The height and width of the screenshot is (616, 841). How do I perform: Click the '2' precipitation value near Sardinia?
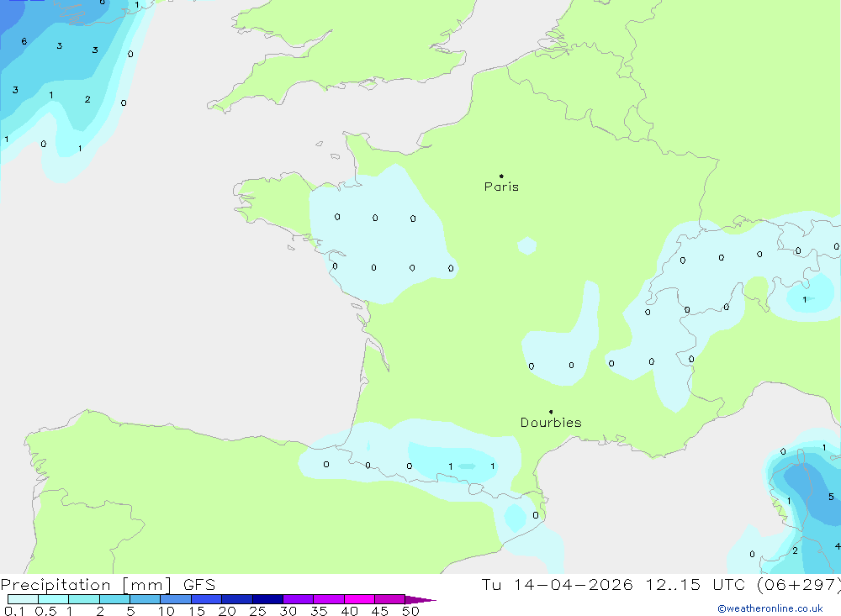795,550
